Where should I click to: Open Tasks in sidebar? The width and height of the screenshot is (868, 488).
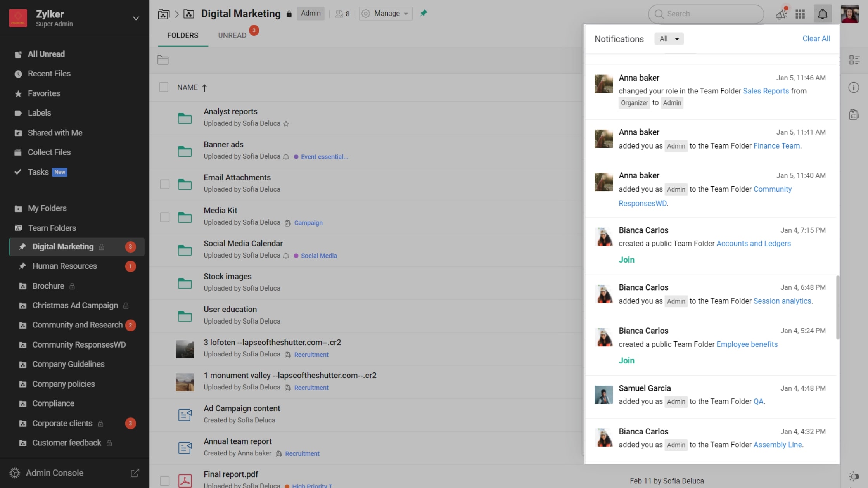click(38, 172)
